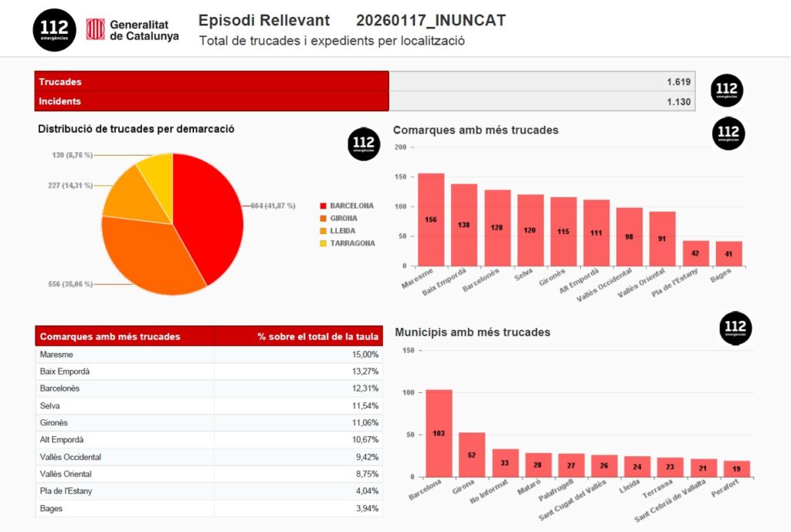Click the 112 logo above the Municipis bar chart
Screen dimensions: 791x532
[x=735, y=328]
